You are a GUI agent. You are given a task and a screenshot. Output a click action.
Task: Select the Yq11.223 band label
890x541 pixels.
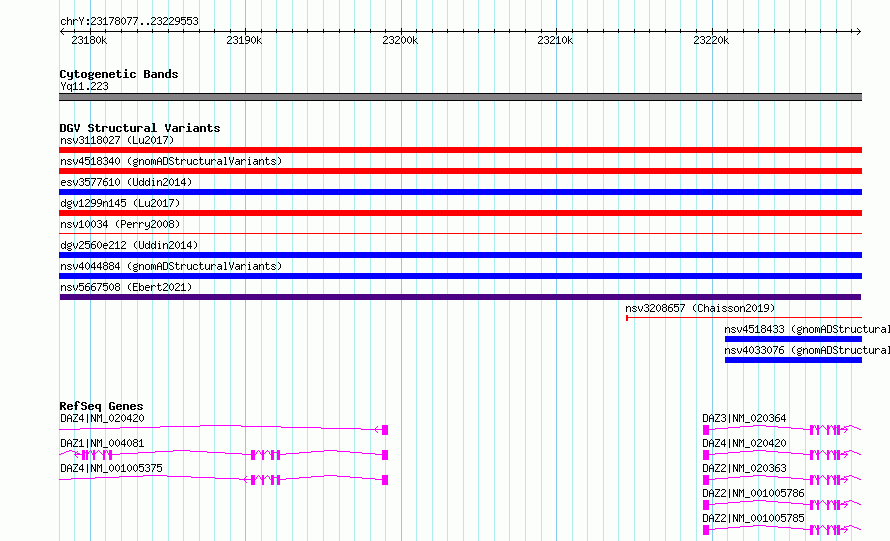84,86
